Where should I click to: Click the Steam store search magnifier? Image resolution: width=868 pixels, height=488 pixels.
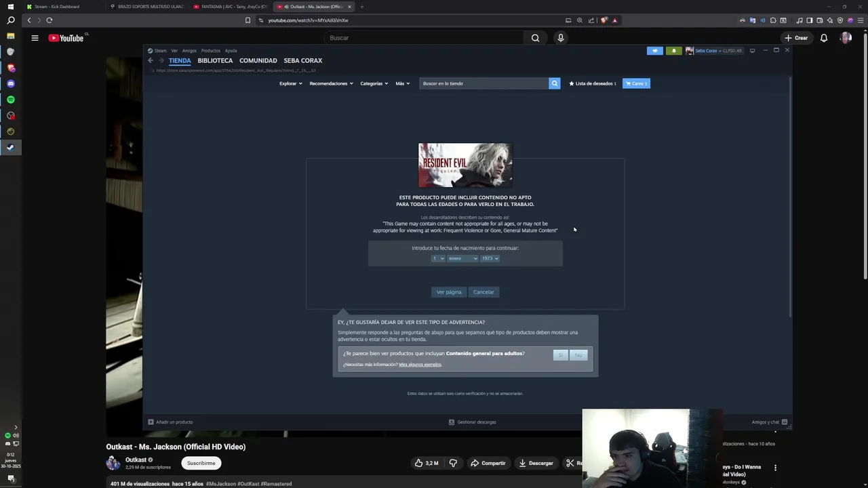[x=554, y=83]
